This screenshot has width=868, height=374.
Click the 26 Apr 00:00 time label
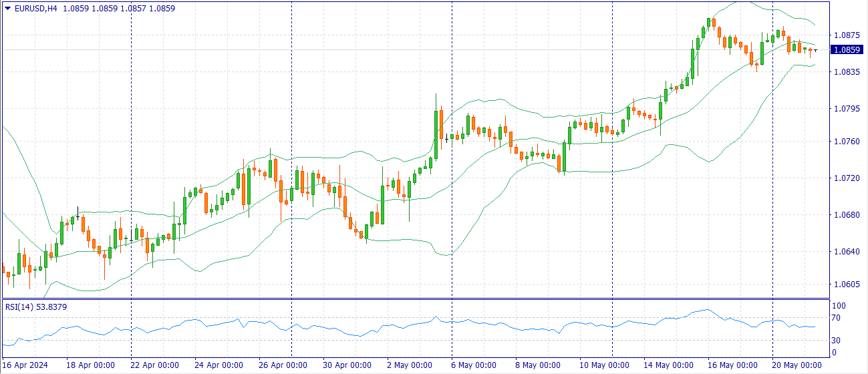click(282, 365)
